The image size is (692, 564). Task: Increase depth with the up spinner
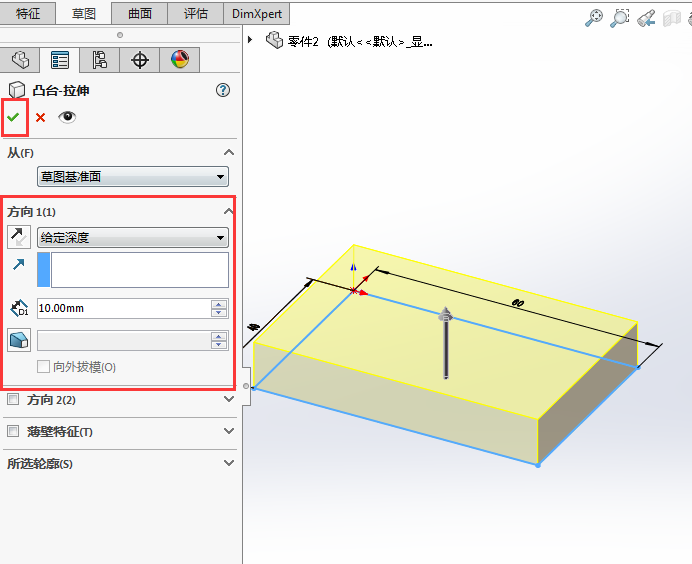coord(219,304)
